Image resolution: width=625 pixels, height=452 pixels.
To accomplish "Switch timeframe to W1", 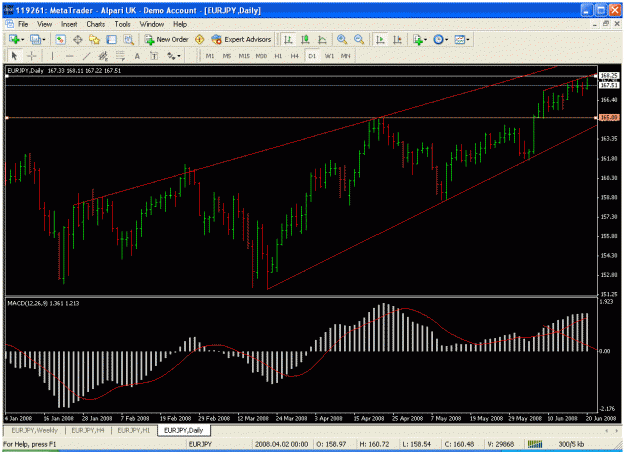I will click(329, 56).
